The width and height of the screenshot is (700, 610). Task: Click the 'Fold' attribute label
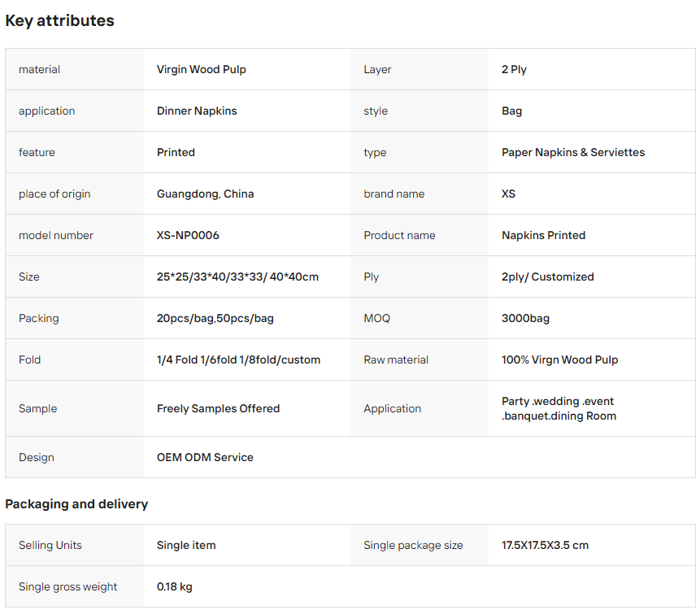pos(29,360)
